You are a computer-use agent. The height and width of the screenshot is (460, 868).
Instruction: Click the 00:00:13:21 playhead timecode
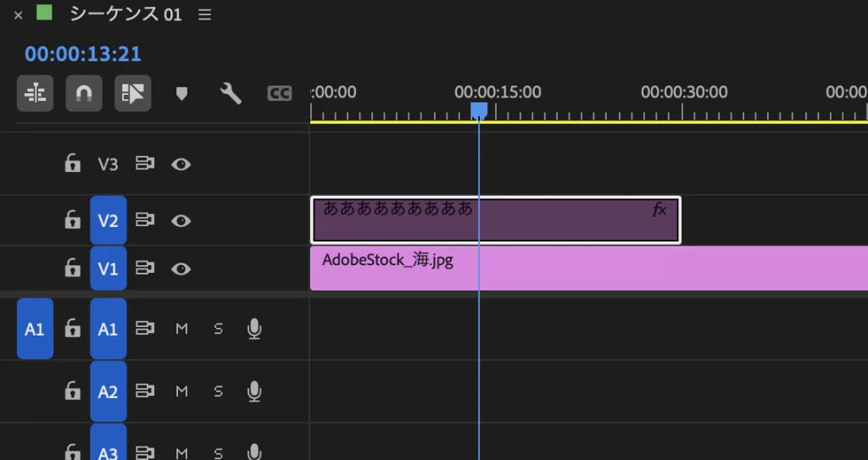click(83, 54)
